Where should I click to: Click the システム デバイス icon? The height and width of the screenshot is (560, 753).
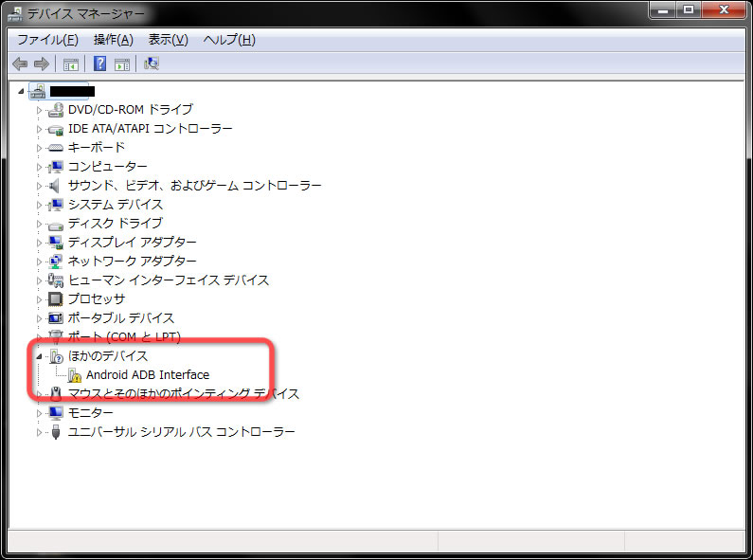56,205
